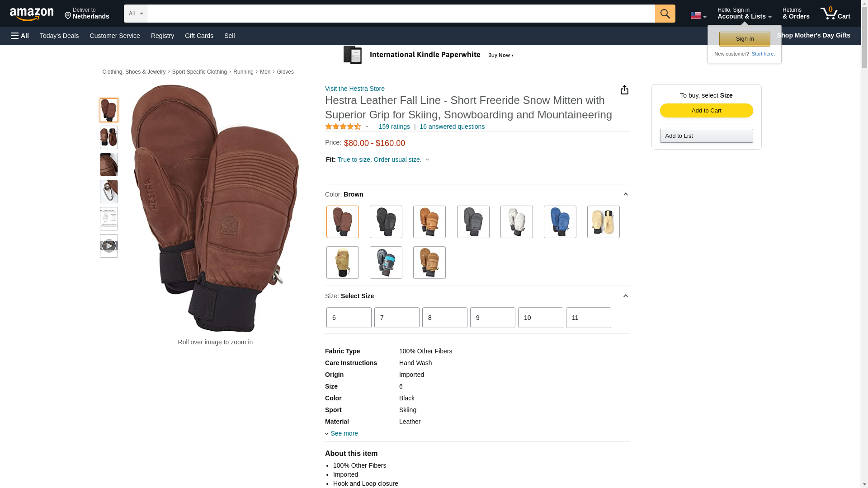Click the Amazon logo
This screenshot has width=868, height=488.
[x=32, y=14]
